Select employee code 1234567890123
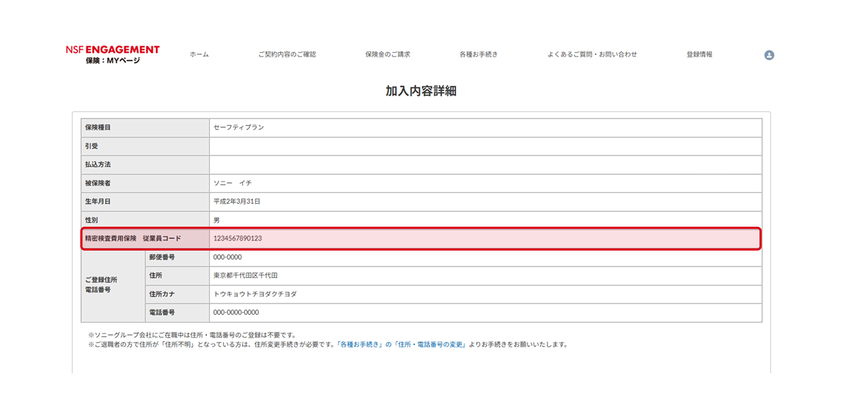Screen dimensions: 868x397 coord(238,239)
